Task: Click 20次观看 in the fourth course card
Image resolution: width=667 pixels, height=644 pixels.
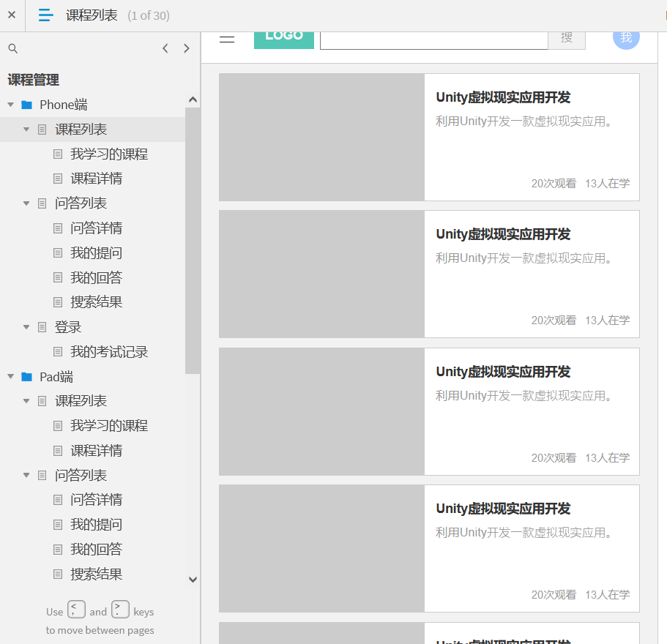Action: pos(554,595)
